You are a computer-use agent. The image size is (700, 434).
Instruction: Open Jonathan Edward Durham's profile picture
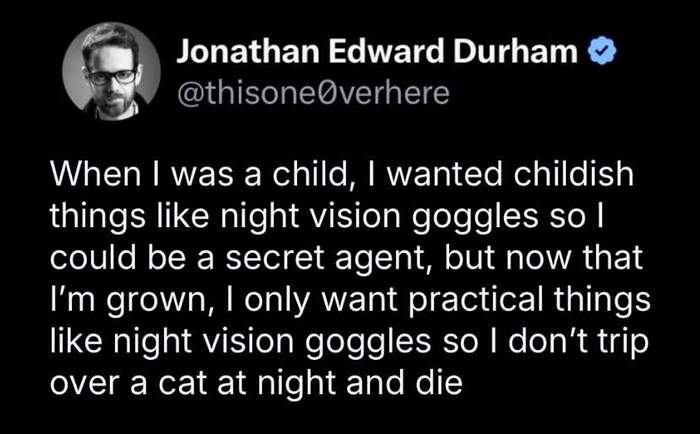[x=112, y=71]
